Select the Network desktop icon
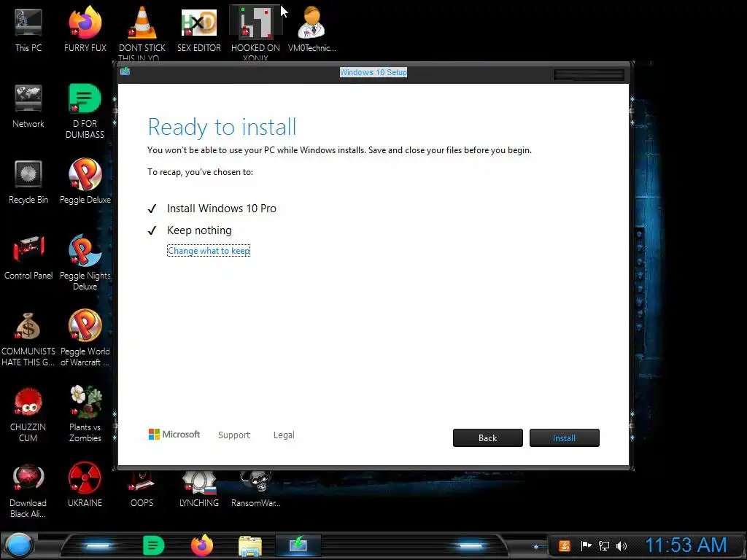This screenshot has height=560, width=747. [x=28, y=106]
